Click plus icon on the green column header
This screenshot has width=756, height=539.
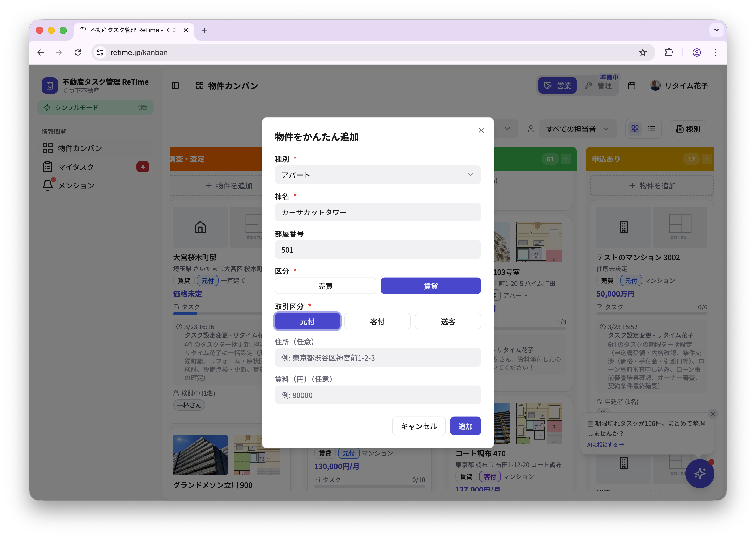pyautogui.click(x=566, y=159)
